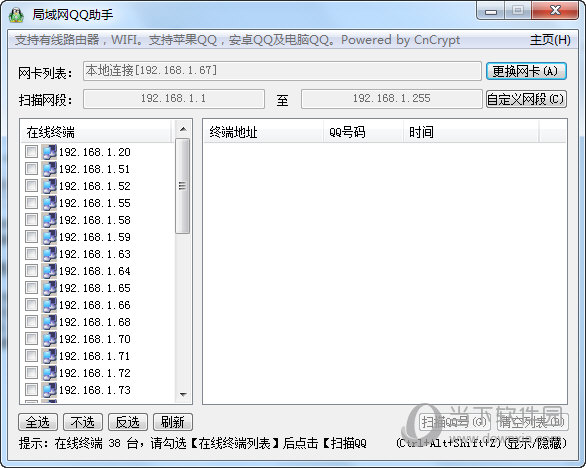Image resolution: width=586 pixels, height=468 pixels.
Task: Click computer icon beside 192.168.1.64
Action: pos(49,271)
